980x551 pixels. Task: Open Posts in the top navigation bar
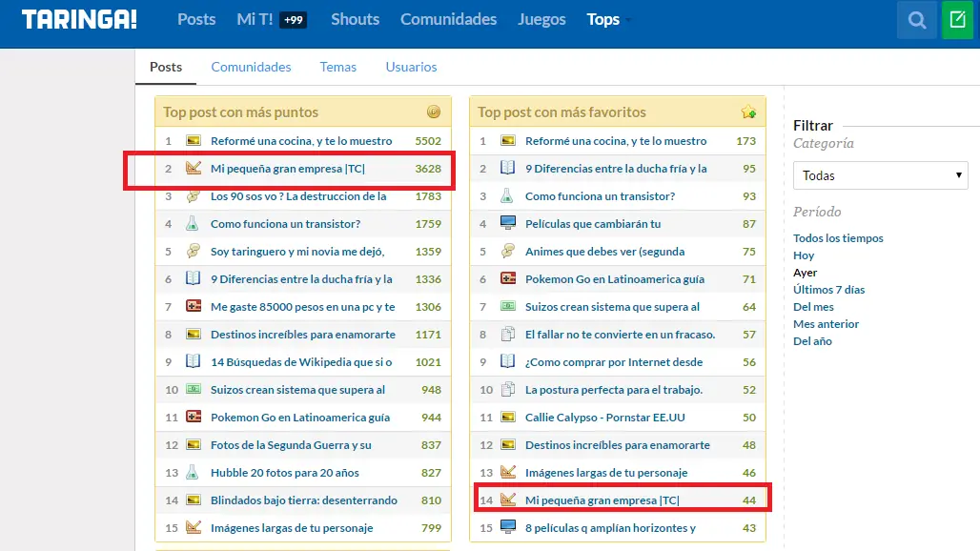pyautogui.click(x=196, y=19)
